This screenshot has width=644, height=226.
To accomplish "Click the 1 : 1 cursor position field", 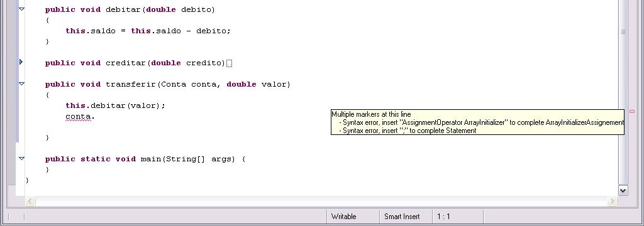I will point(443,217).
